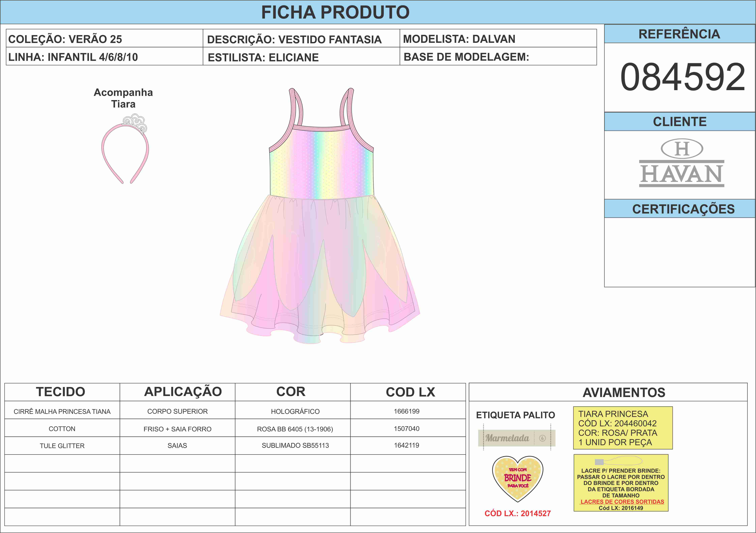Click the heart-shaped Brinde tag
Screen dimensions: 756x533
[518, 478]
